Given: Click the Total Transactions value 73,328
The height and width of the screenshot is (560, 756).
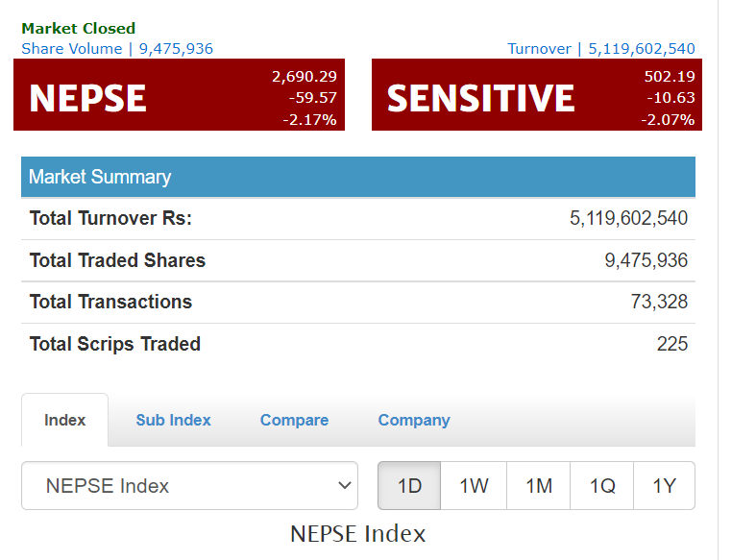Looking at the screenshot, I should tap(659, 302).
